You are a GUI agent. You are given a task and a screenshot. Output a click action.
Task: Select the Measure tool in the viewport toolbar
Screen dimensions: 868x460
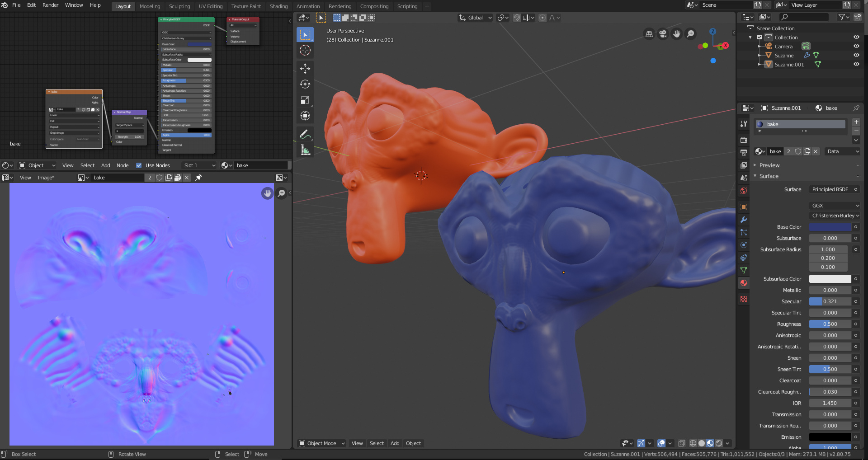pyautogui.click(x=305, y=150)
